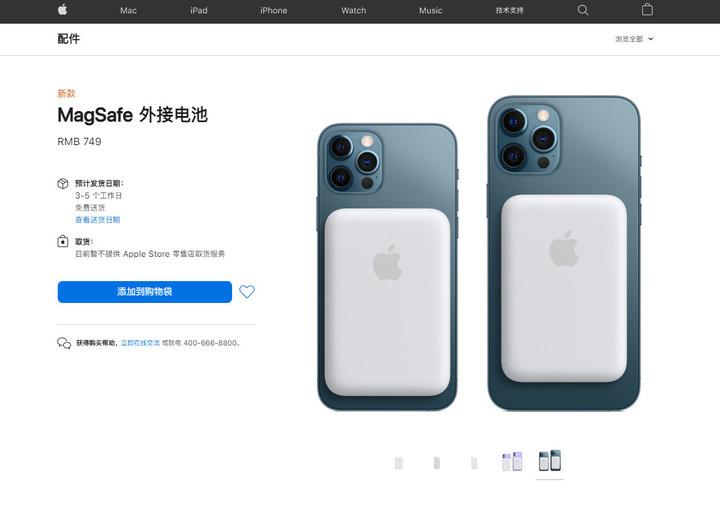
Task: Open the 查看送货日期 link
Action: coord(97,220)
